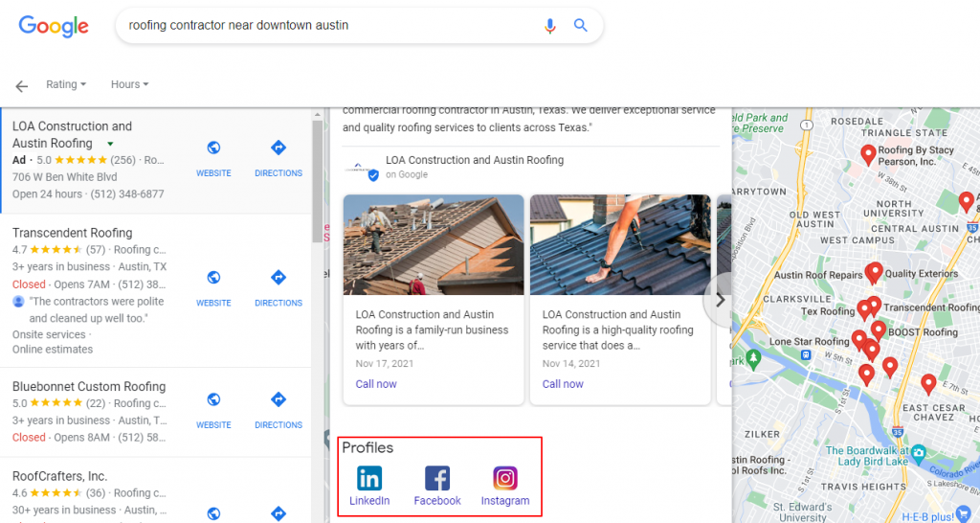The height and width of the screenshot is (523, 980).
Task: Click reviewer avatar in Transcendent Roofing listing
Action: [19, 302]
